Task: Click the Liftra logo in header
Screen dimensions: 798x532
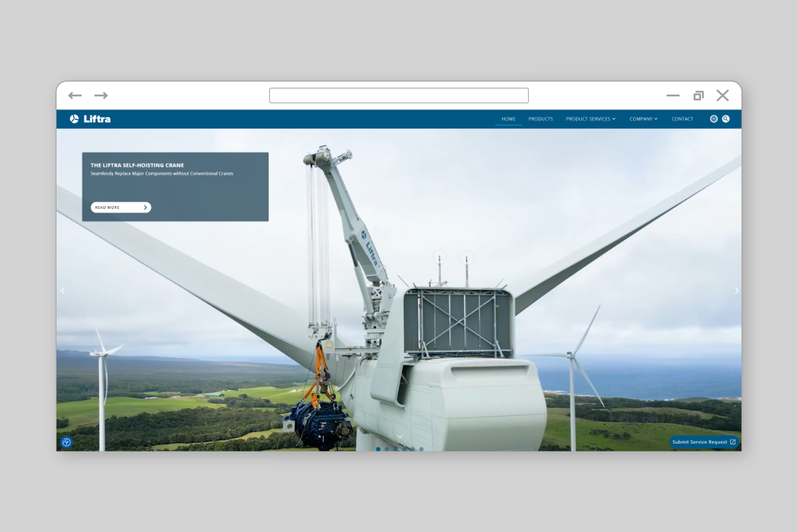Action: pos(90,119)
